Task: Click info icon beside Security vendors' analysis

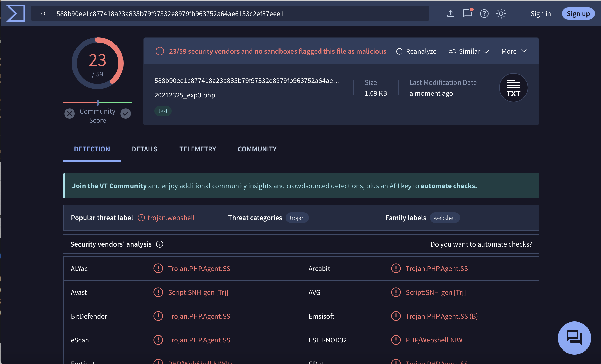Action: tap(160, 244)
